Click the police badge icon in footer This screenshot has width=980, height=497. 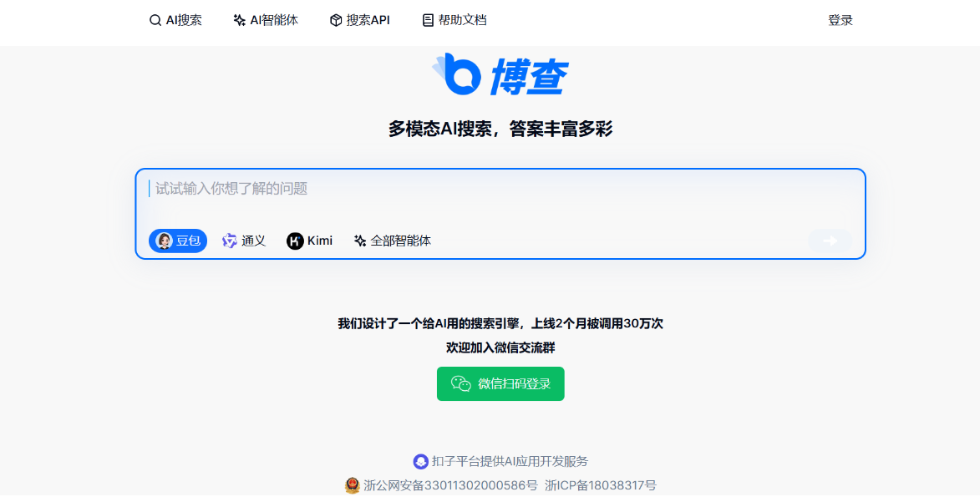click(353, 486)
